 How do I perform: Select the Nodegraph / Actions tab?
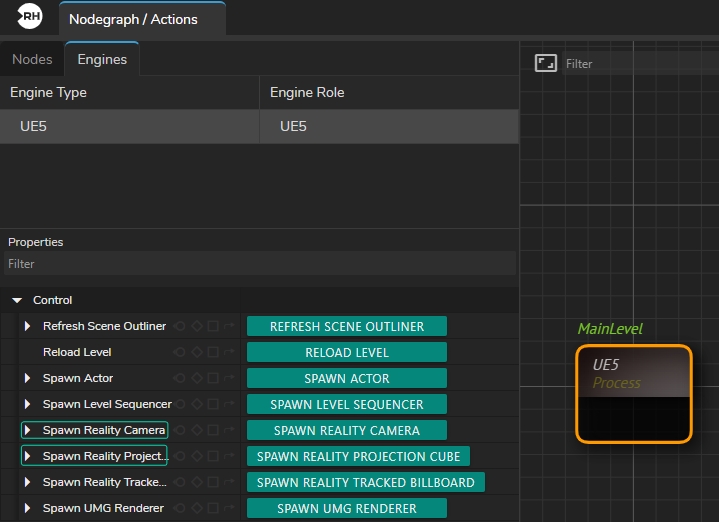133,19
